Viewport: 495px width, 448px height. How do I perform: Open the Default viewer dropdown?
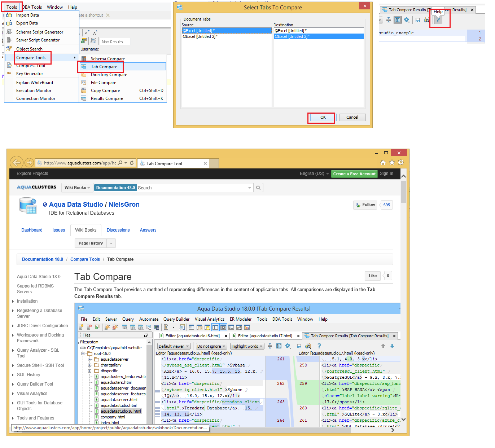(174, 346)
